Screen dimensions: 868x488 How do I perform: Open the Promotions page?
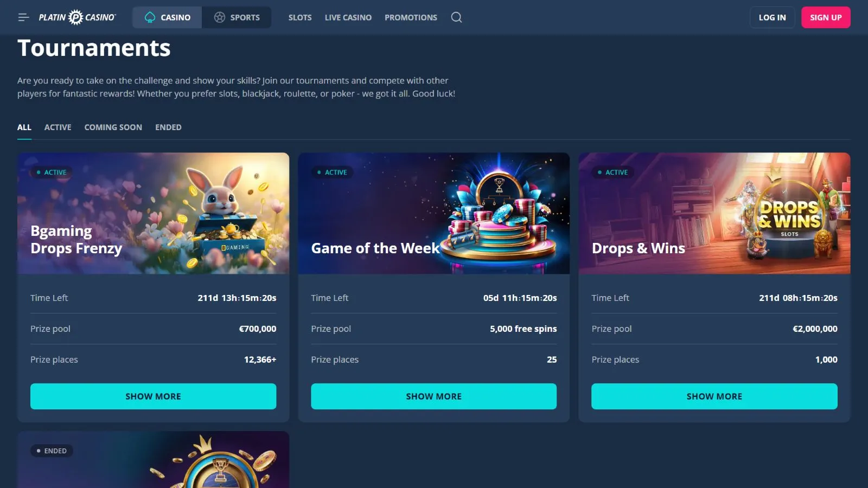pos(411,17)
